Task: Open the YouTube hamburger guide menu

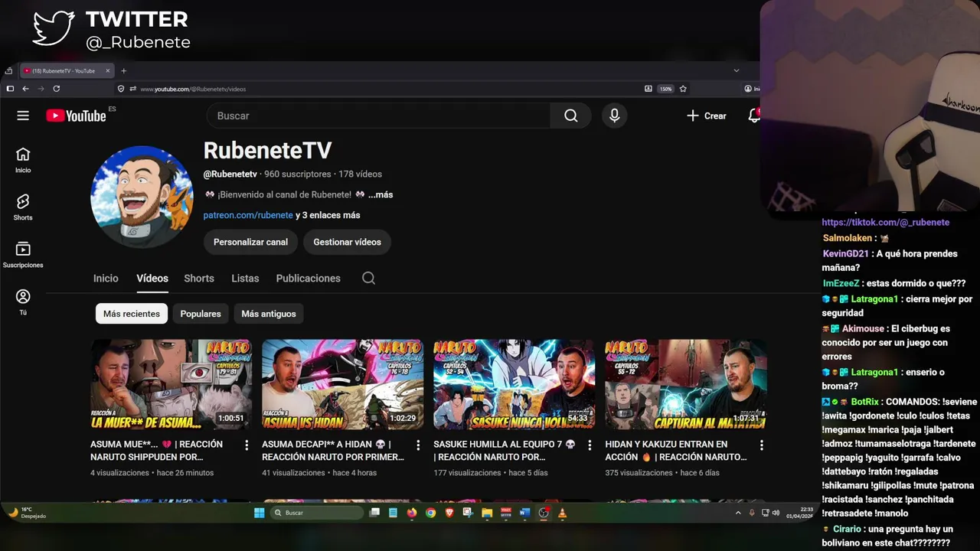Action: 23,116
